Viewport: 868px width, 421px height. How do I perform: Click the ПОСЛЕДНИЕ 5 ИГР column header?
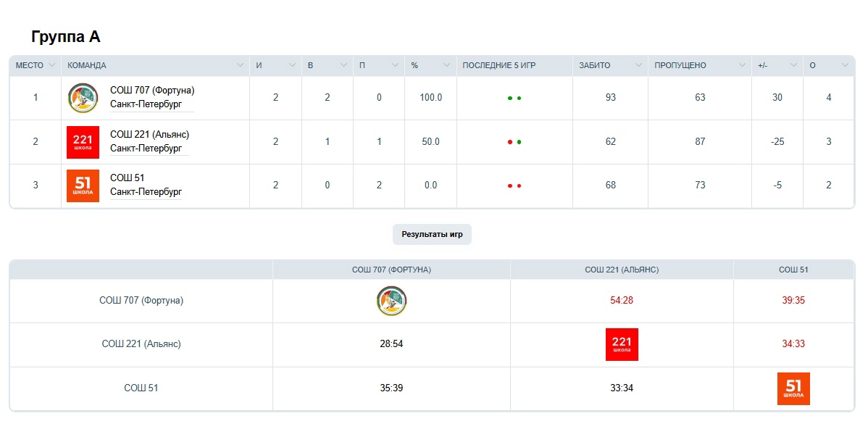(x=498, y=65)
